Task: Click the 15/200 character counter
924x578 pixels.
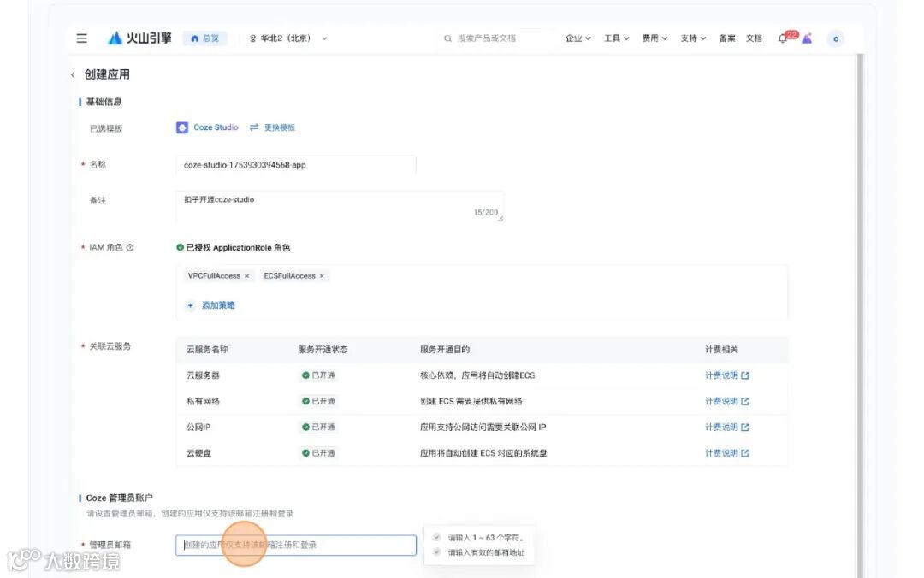Action: point(486,212)
